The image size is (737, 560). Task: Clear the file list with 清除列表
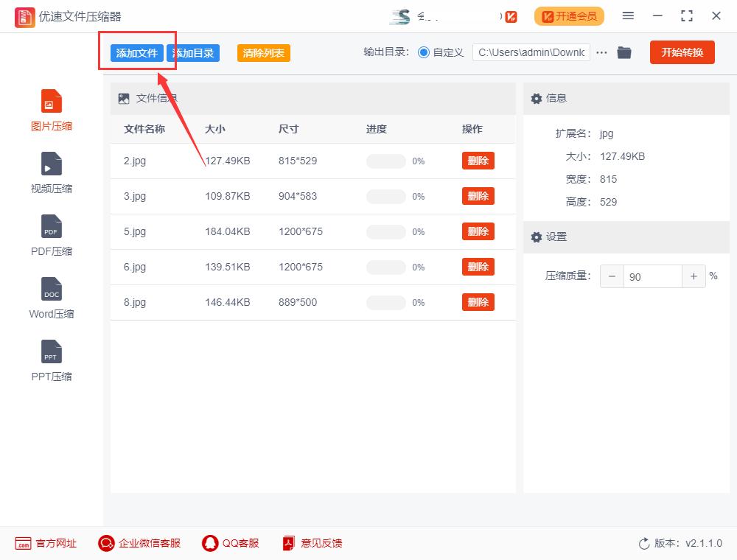pos(263,52)
